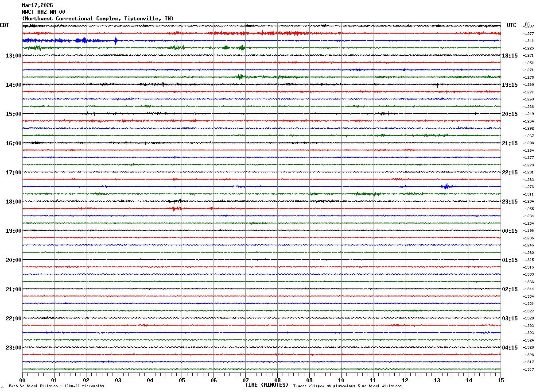This screenshot has width=536, height=392.
Task: Click the DC offset value -1311
Action: coord(528,194)
